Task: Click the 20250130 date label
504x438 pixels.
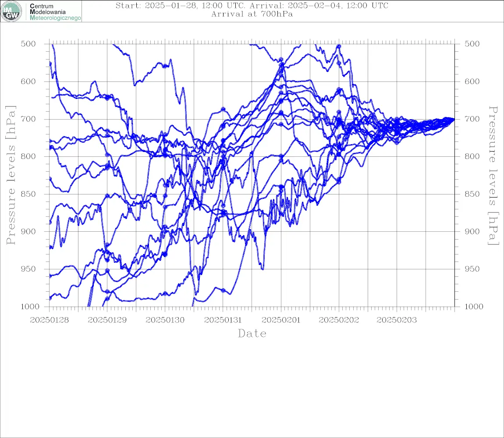Action: click(165, 320)
